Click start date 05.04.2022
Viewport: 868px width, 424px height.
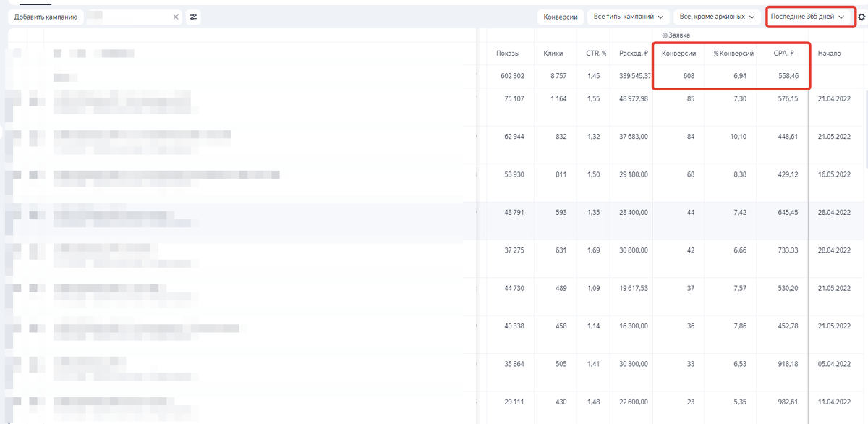835,364
